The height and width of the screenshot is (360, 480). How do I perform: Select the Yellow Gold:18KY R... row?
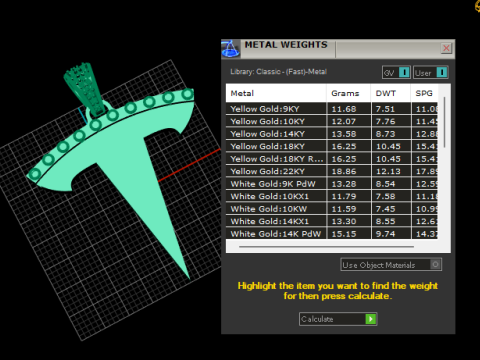click(x=332, y=159)
